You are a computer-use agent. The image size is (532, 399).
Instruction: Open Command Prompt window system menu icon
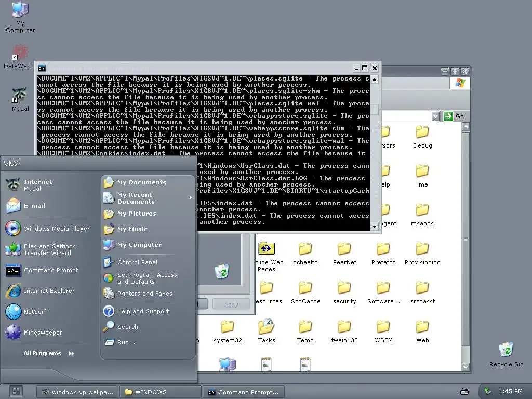42,68
